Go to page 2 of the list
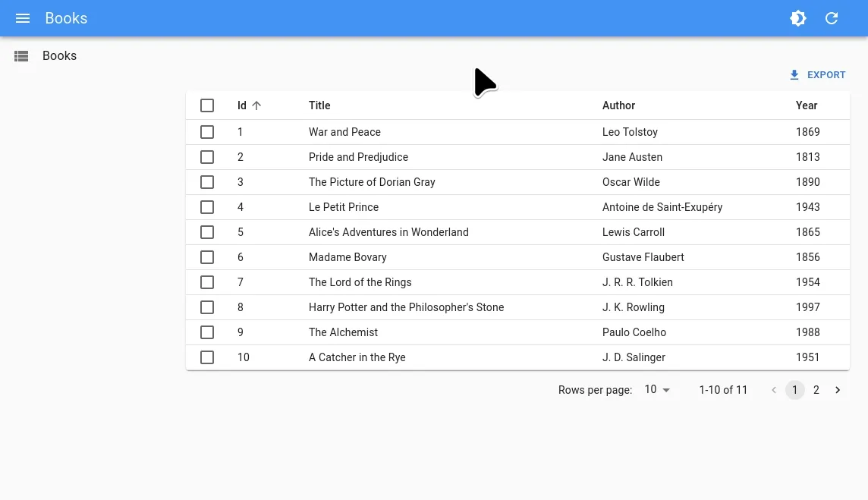This screenshot has width=868, height=500. click(816, 390)
